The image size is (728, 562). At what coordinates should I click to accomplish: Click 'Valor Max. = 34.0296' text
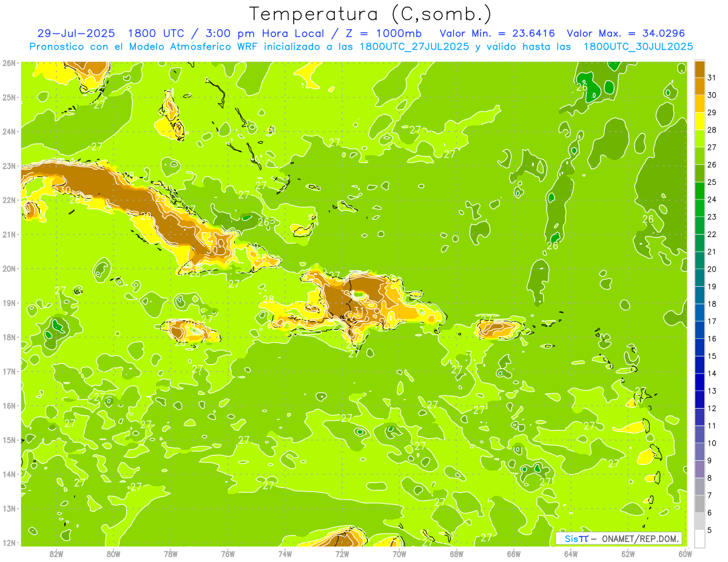point(625,33)
